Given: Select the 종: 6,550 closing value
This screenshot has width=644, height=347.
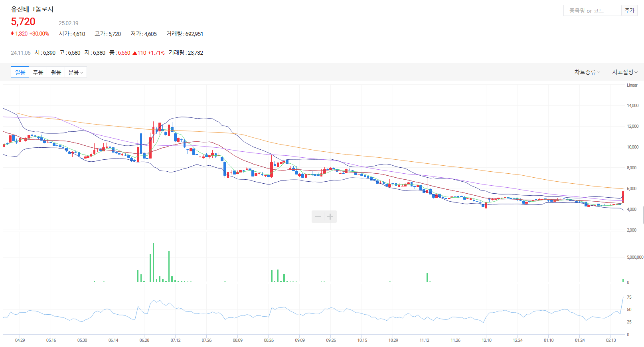Looking at the screenshot, I should 120,53.
